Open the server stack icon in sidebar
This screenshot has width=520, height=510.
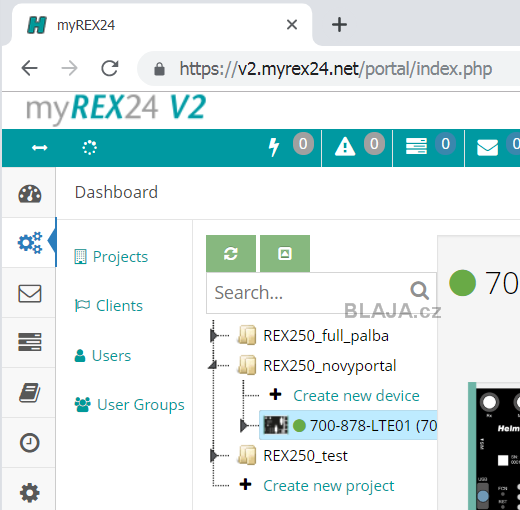pos(30,342)
